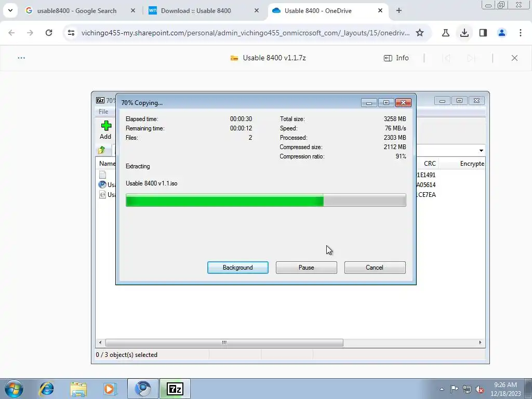The height and width of the screenshot is (399, 532).
Task: Open network status tray icon
Action: [x=467, y=389]
